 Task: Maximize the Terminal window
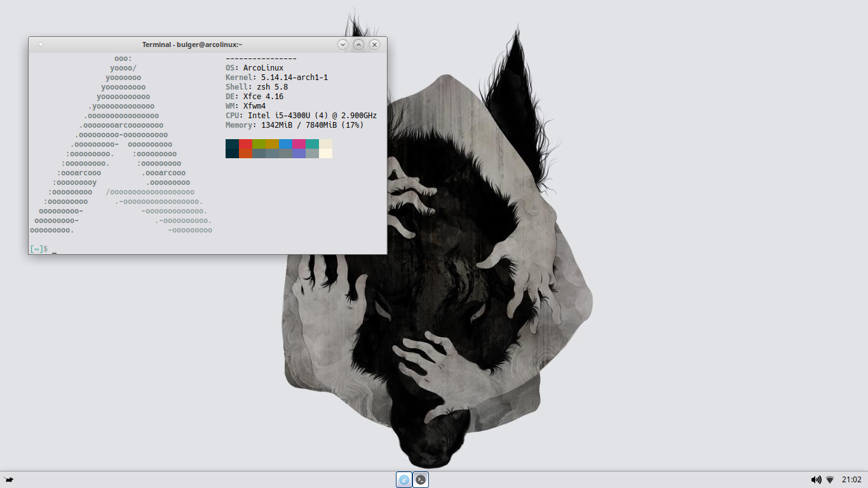359,44
